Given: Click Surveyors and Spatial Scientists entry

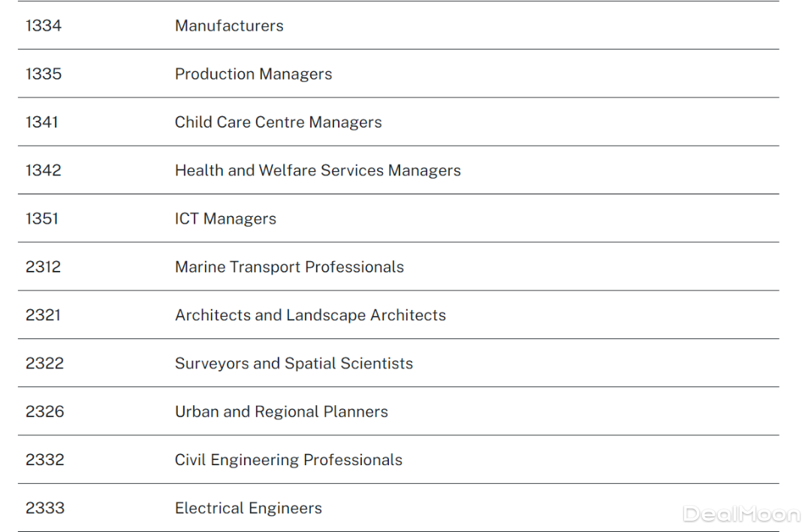Looking at the screenshot, I should click(294, 363).
